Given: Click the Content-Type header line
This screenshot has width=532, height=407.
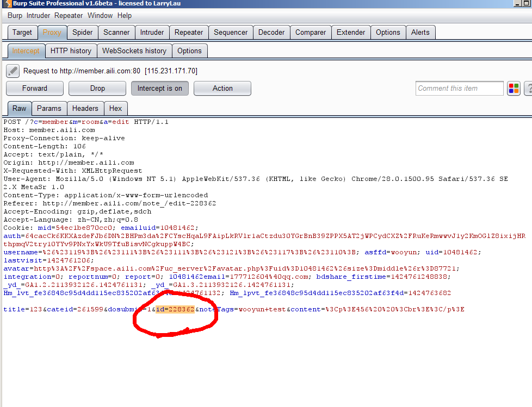Looking at the screenshot, I should 106,195.
